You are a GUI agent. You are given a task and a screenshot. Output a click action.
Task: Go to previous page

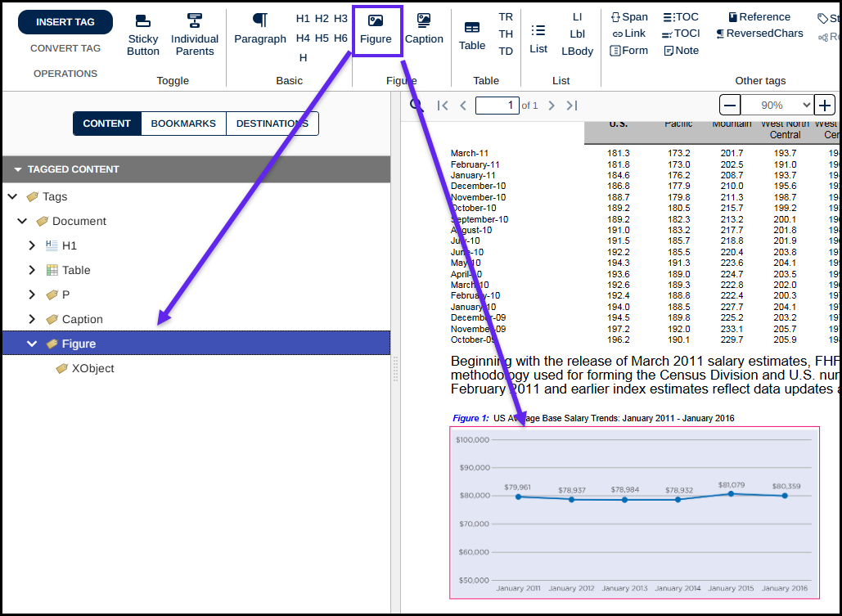463,106
